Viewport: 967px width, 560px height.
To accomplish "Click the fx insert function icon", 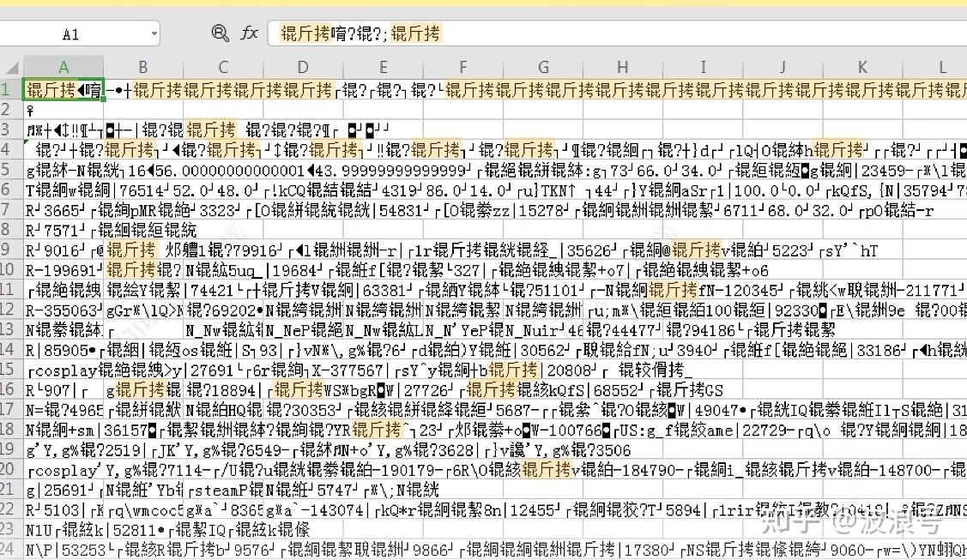I will [249, 33].
